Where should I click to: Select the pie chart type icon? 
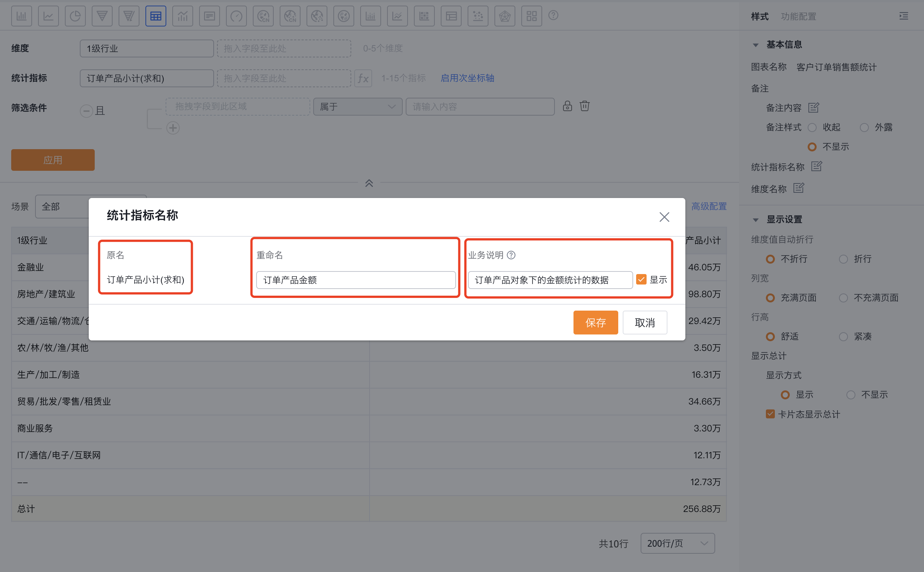(x=75, y=16)
